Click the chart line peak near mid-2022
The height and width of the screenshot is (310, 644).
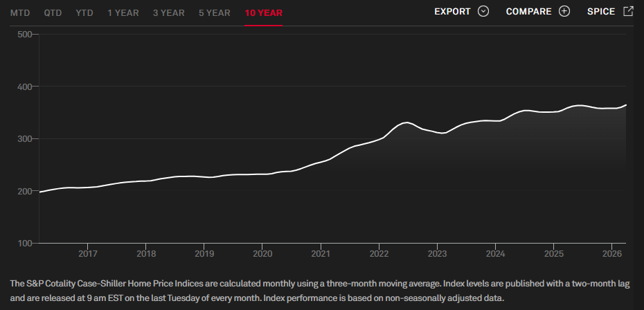coord(406,122)
